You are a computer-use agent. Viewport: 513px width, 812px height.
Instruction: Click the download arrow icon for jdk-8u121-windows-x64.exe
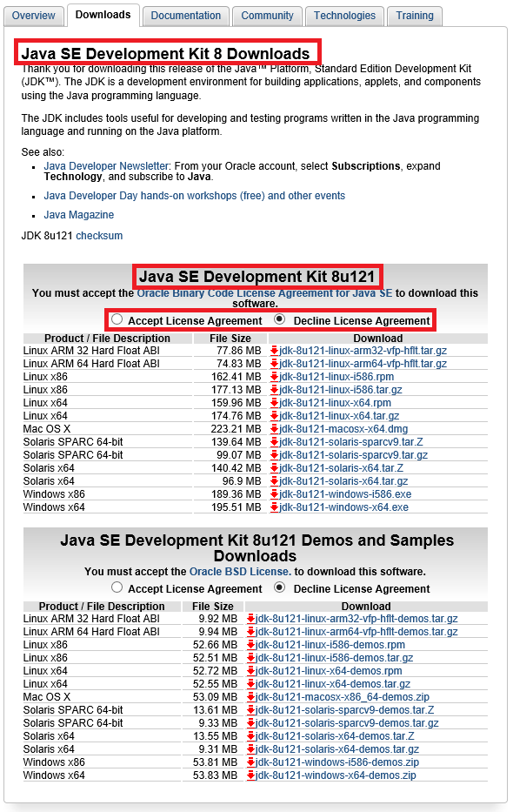(x=275, y=507)
